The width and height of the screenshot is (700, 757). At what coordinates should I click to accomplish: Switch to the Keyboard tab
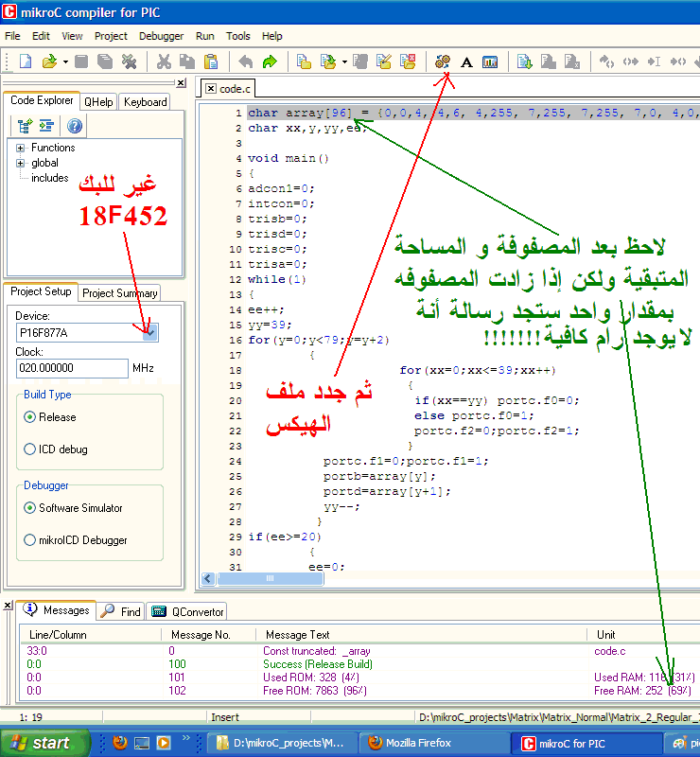point(145,102)
